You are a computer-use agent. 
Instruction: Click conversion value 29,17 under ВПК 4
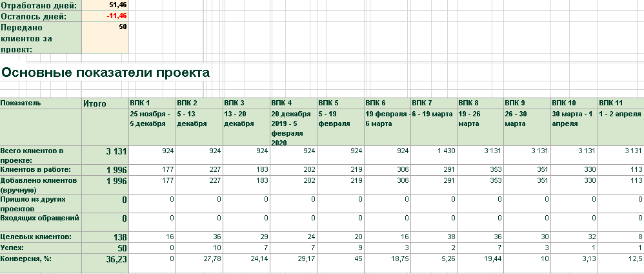[293, 263]
